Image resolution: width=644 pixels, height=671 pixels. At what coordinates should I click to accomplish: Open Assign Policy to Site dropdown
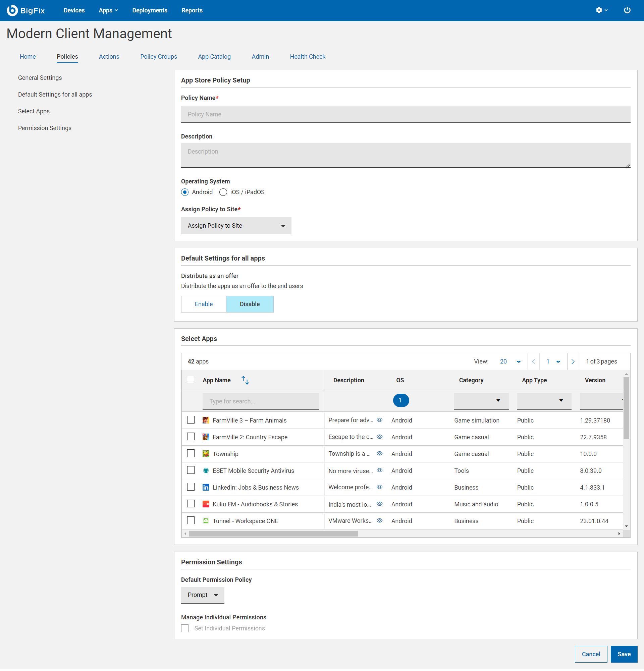[236, 226]
